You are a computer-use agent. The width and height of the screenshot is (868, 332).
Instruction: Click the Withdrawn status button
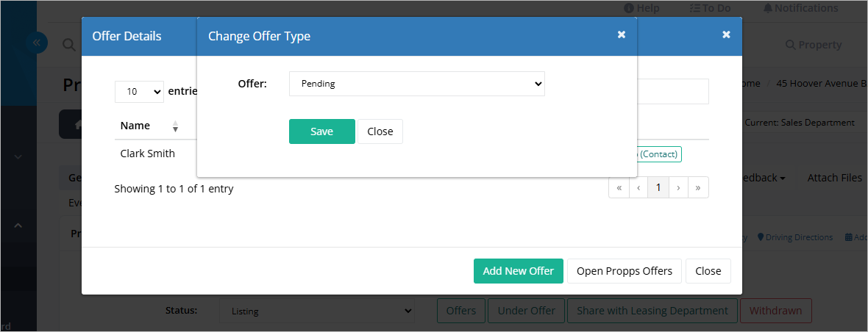(x=775, y=311)
